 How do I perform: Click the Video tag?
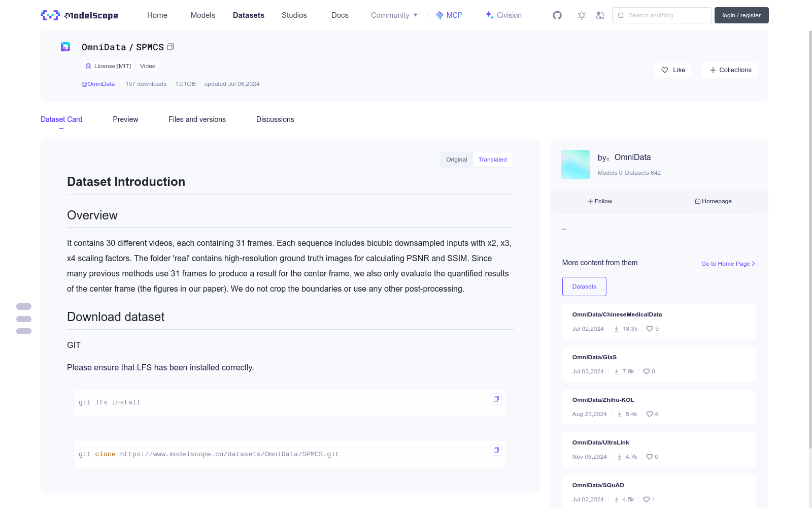pos(148,66)
